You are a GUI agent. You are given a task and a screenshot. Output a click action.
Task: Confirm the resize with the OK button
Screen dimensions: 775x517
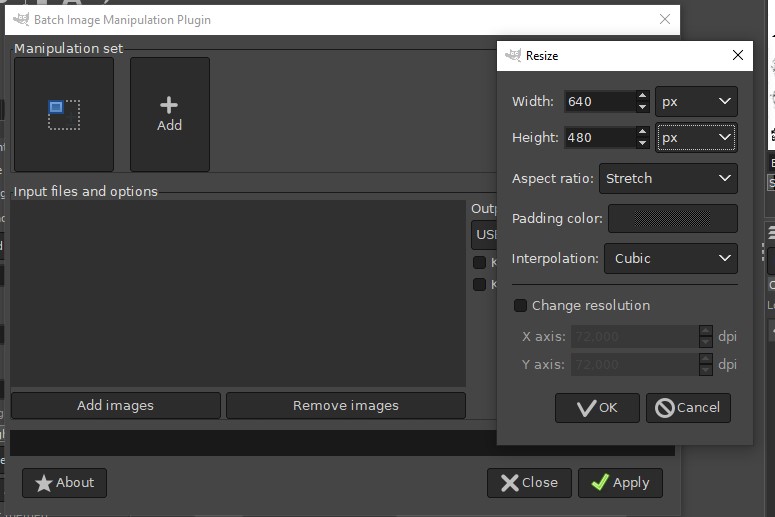597,407
